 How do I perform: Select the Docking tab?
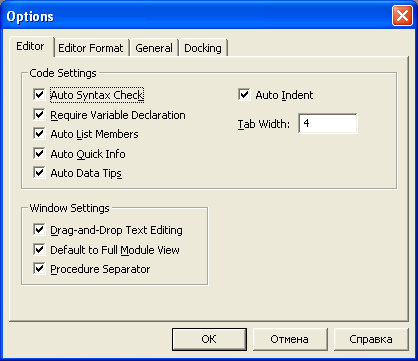203,48
